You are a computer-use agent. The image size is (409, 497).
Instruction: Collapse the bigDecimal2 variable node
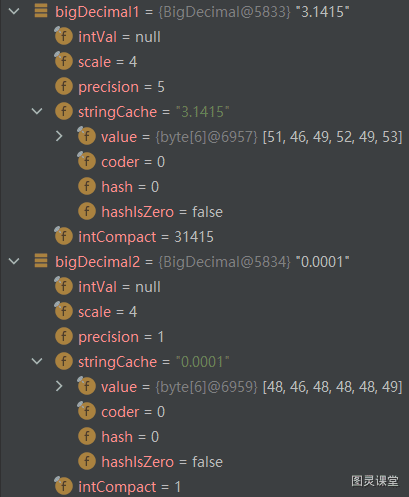pyautogui.click(x=14, y=262)
